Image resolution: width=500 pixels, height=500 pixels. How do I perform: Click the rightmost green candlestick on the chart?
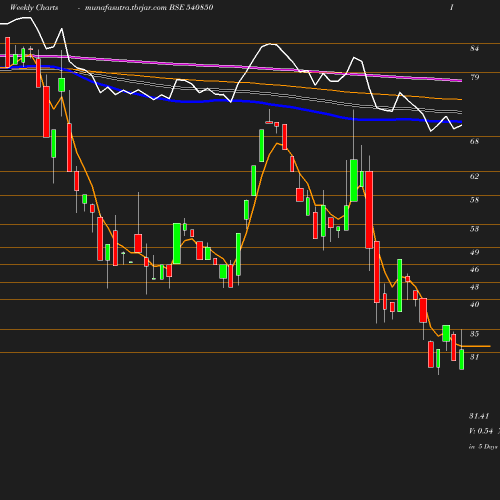pyautogui.click(x=462, y=359)
